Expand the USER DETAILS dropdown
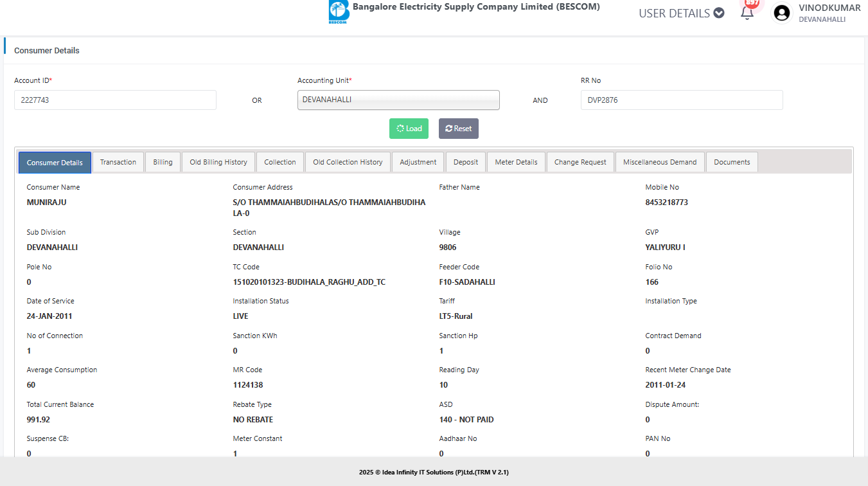Viewport: 868px width, 486px height. tap(681, 13)
